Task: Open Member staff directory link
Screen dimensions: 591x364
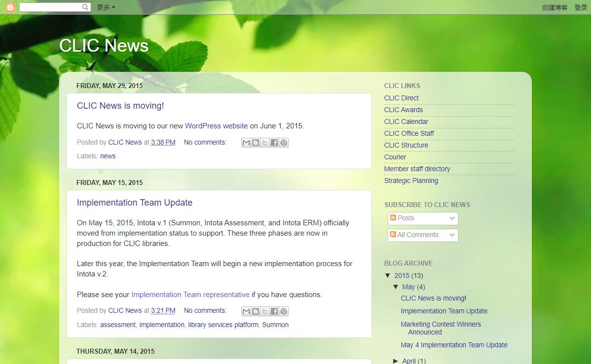Action: tap(417, 169)
